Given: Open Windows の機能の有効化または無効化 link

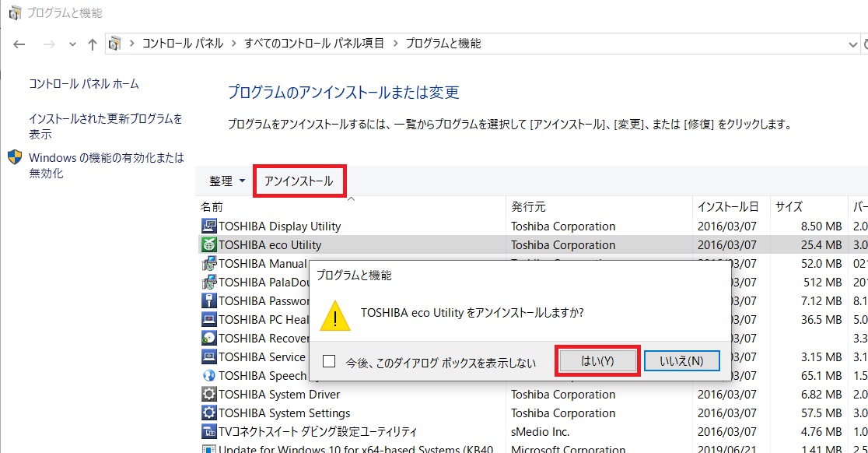Looking at the screenshot, I should click(x=107, y=165).
